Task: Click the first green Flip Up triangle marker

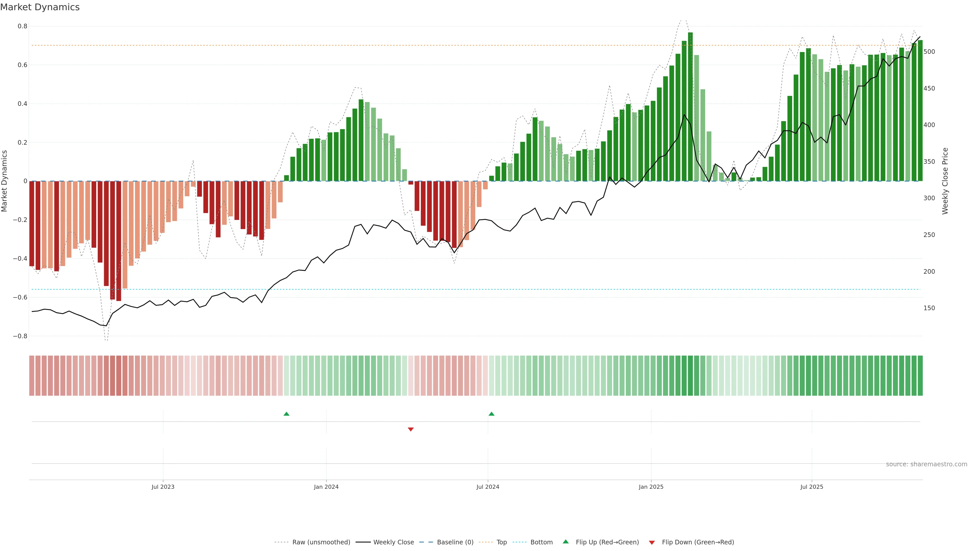Action: pos(286,414)
